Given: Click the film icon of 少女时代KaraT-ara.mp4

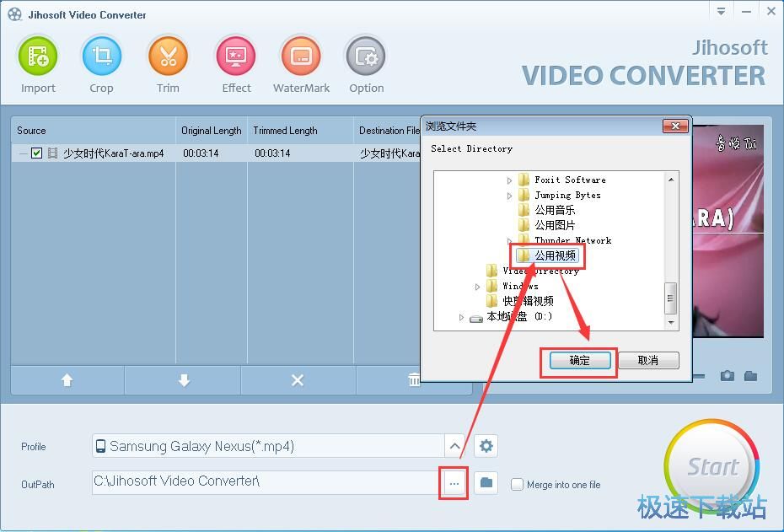Looking at the screenshot, I should tap(52, 153).
